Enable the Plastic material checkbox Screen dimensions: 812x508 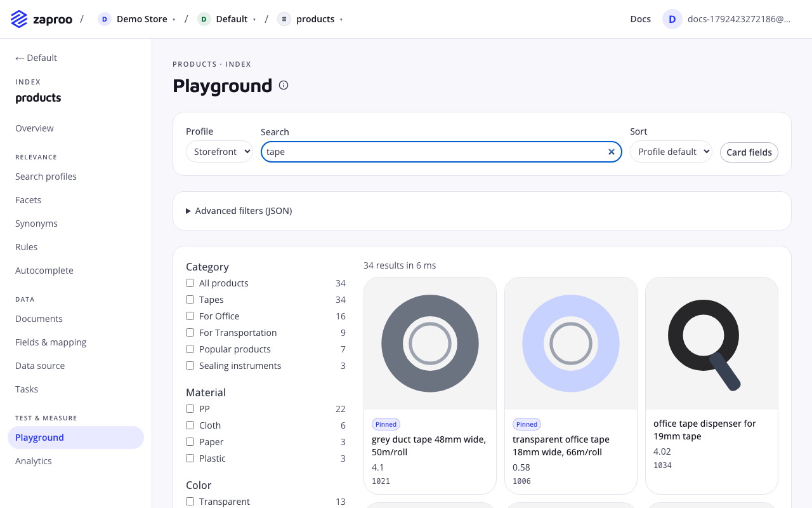190,458
